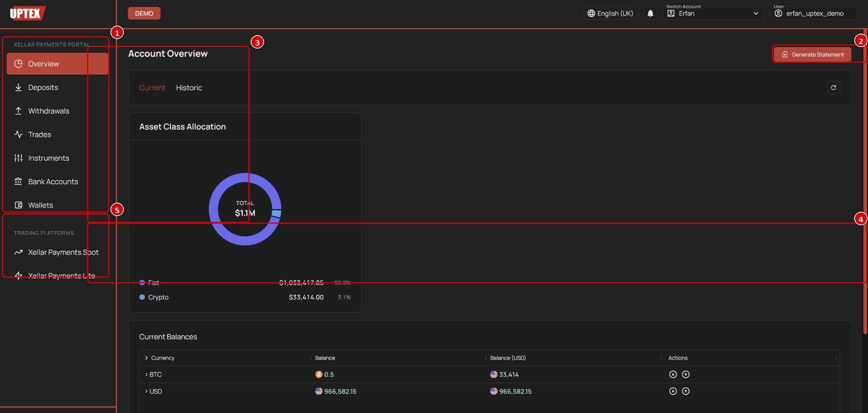The image size is (868, 413).
Task: Click the UPTEX logo
Action: [28, 13]
